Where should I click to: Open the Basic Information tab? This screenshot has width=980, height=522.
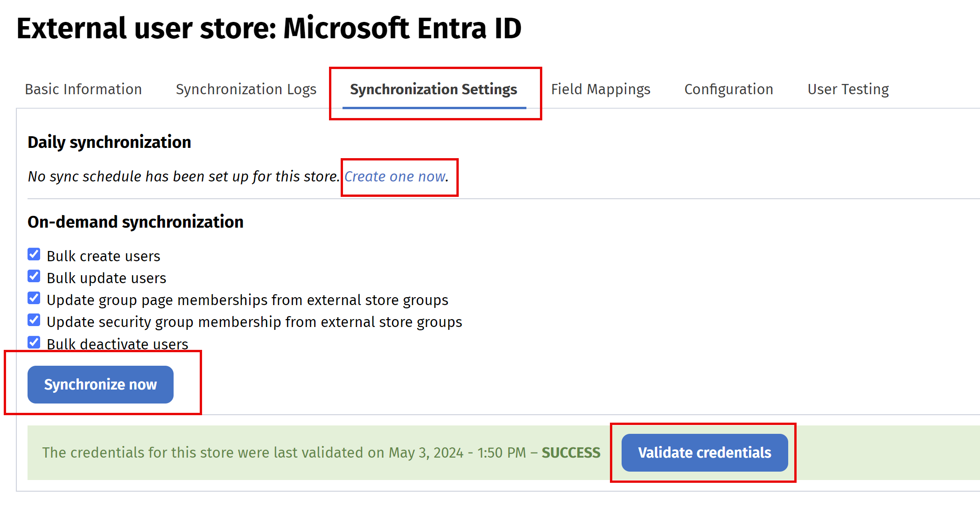(x=83, y=89)
